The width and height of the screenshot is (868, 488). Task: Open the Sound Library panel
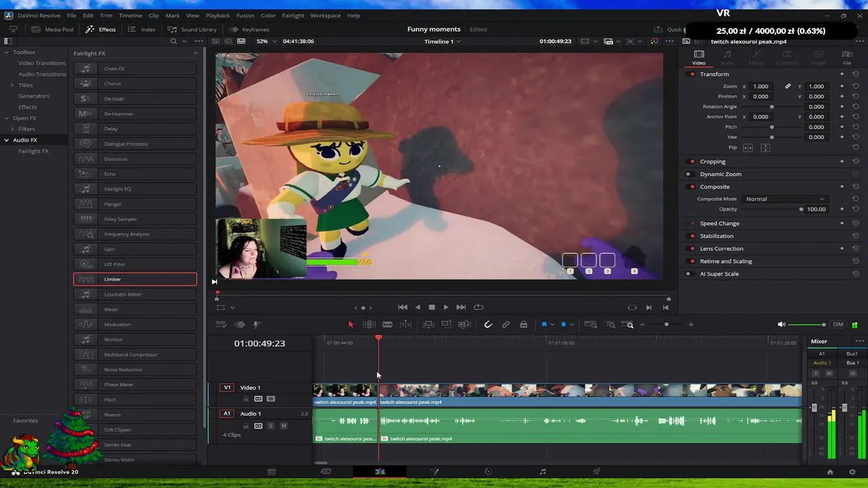(192, 30)
